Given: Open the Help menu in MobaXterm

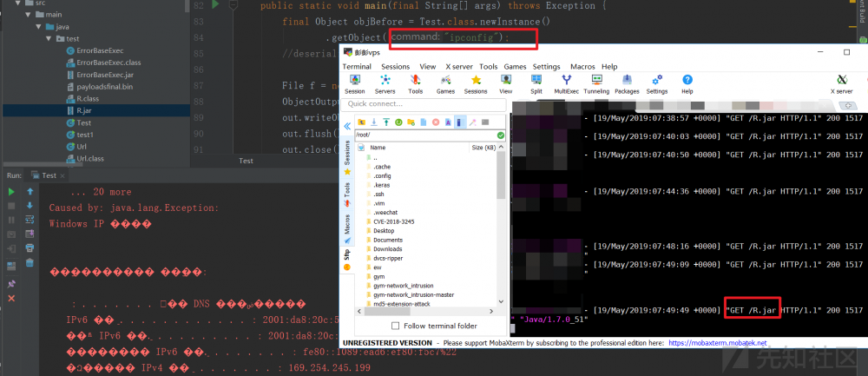Looking at the screenshot, I should (x=609, y=67).
